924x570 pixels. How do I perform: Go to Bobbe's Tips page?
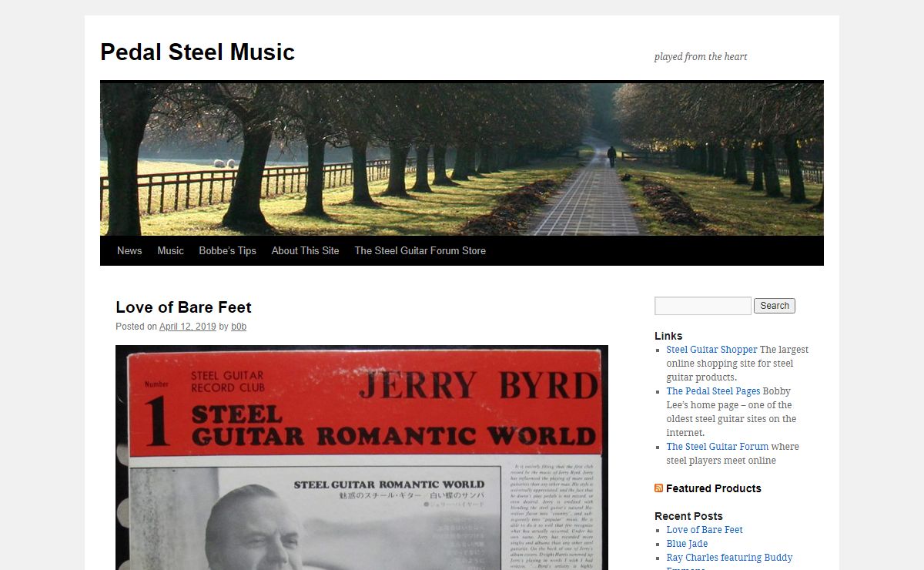(227, 250)
